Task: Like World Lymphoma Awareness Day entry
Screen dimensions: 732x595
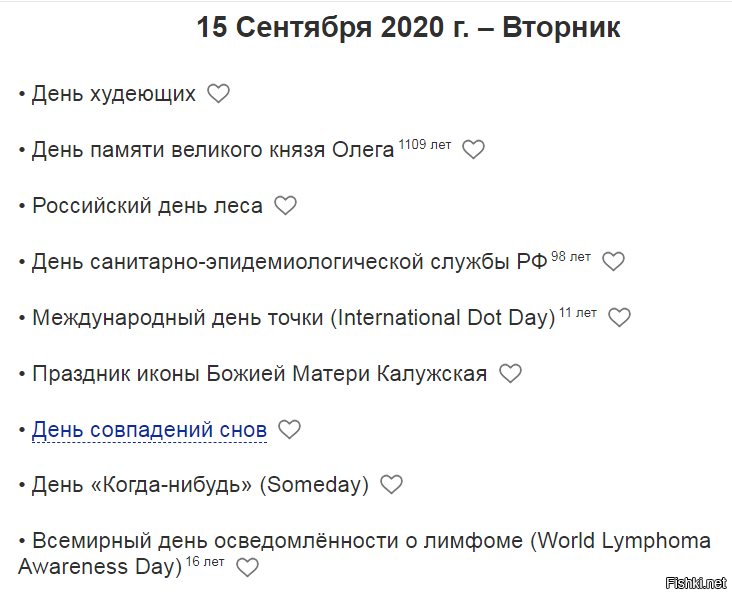Action: (247, 568)
